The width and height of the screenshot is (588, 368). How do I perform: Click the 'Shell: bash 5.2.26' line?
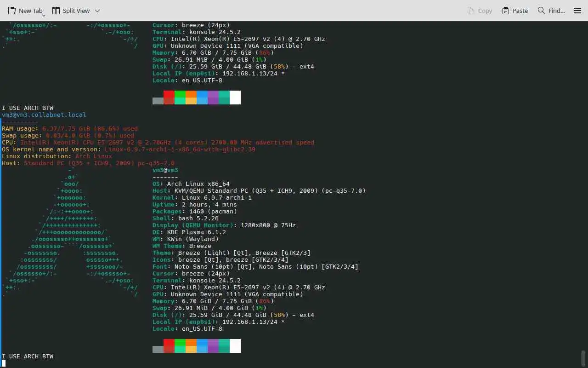coord(186,218)
